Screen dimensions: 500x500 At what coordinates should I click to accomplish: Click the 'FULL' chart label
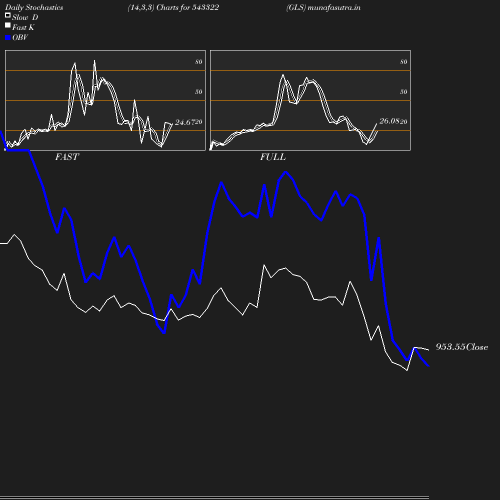click(273, 157)
